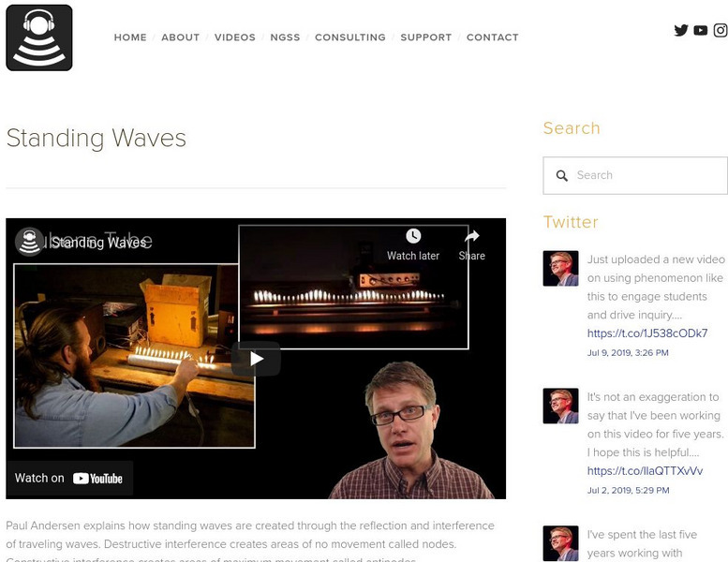Click the Watch on YouTube button
This screenshot has height=562, width=728.
[x=69, y=478]
